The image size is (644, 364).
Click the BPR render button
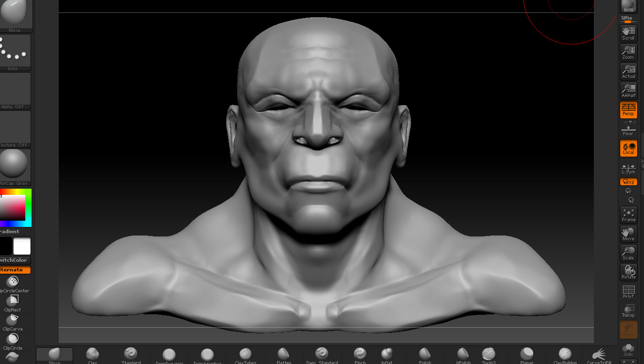pos(628,6)
